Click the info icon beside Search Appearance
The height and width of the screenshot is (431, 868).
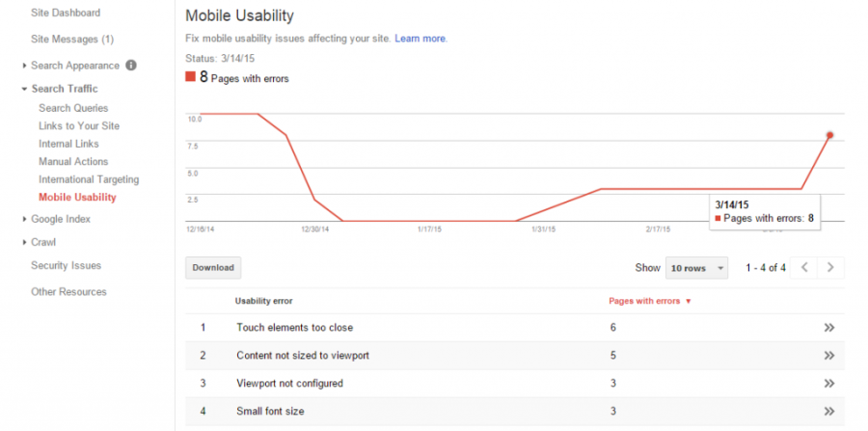click(130, 66)
